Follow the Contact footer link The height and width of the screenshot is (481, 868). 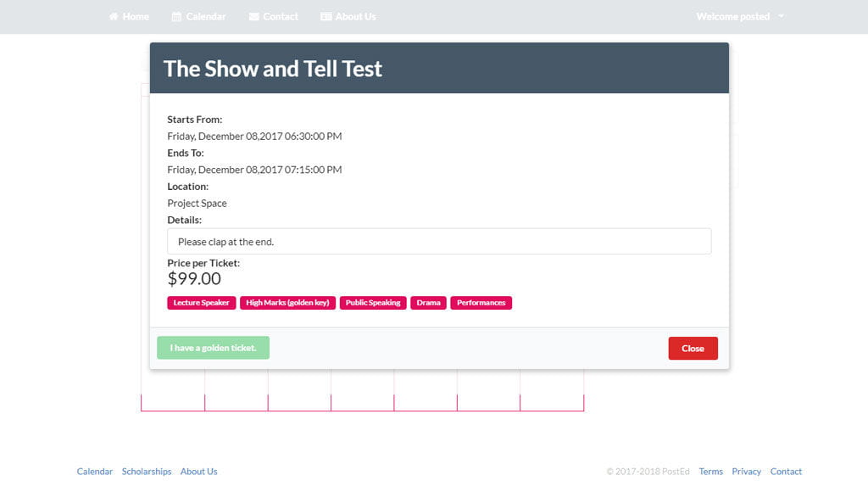pos(786,472)
